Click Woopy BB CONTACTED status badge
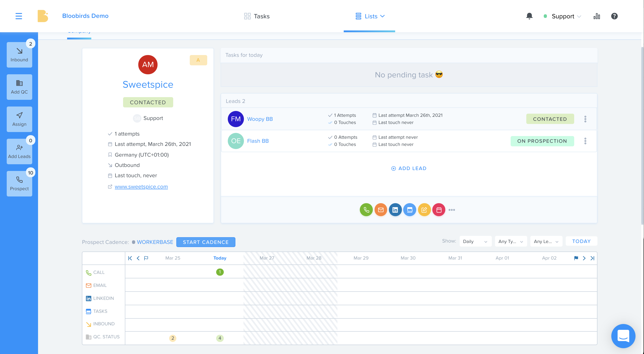 tap(550, 119)
